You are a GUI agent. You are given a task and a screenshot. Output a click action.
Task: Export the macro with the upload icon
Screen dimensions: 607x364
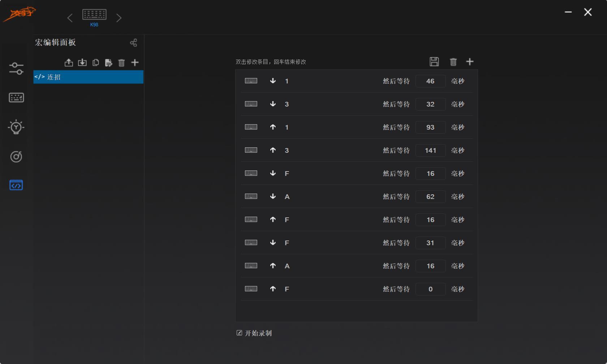click(69, 62)
